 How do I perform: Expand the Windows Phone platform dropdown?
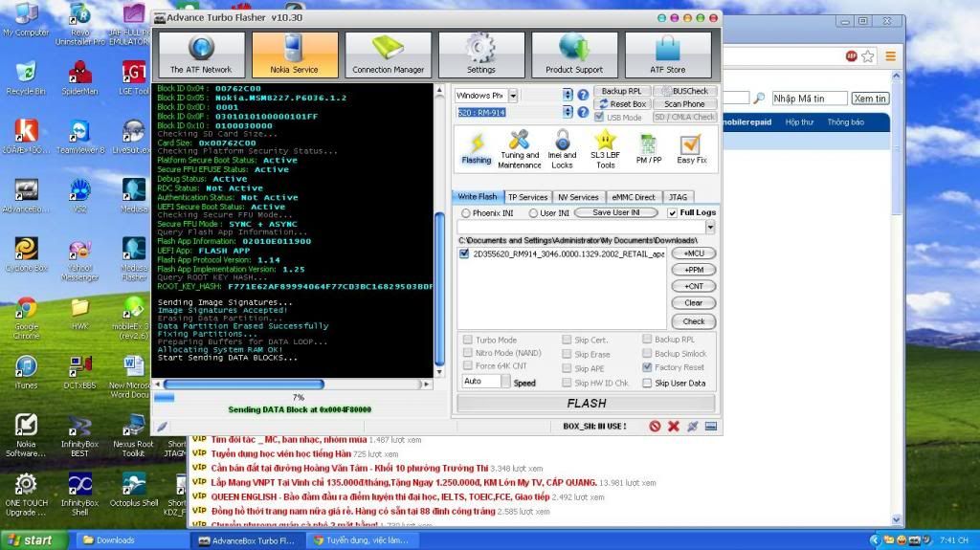513,95
